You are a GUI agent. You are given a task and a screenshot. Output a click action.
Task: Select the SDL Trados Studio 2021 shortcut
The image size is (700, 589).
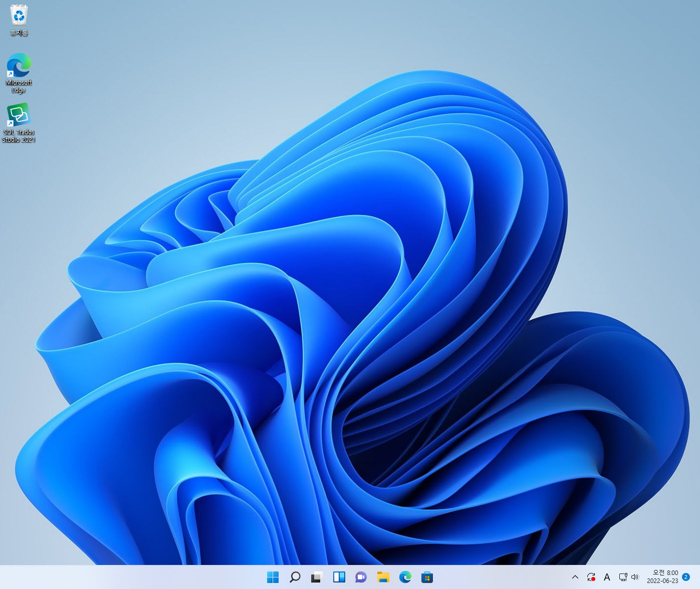(19, 123)
